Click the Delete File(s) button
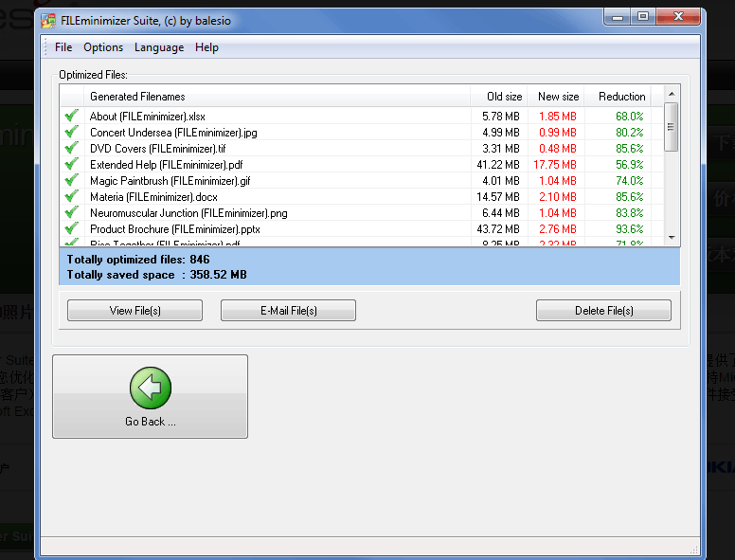 [x=603, y=311]
